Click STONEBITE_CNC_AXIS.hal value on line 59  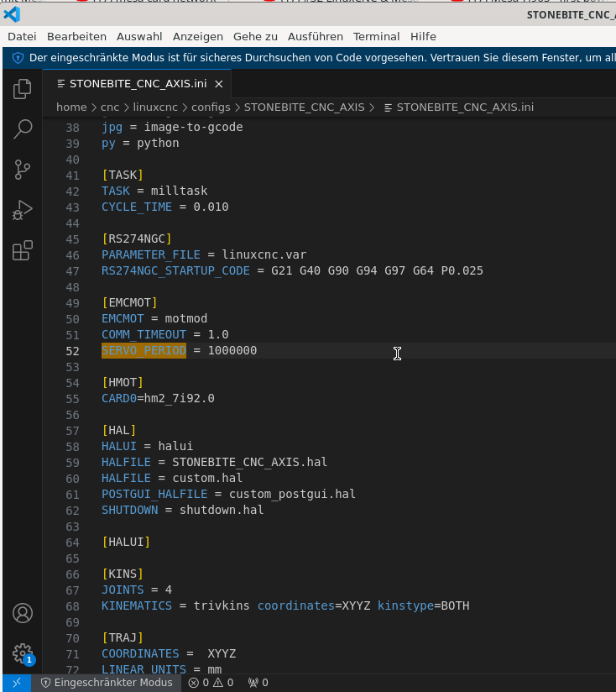point(249,462)
